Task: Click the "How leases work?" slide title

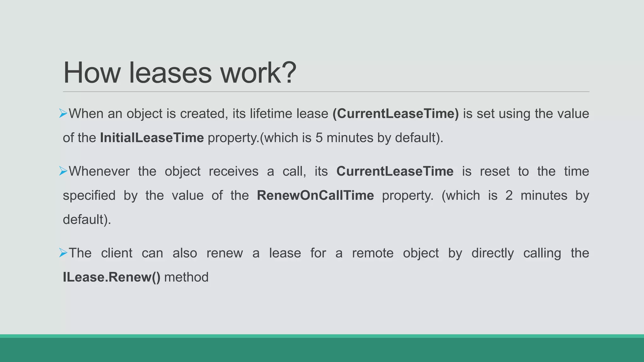Action: pyautogui.click(x=180, y=73)
